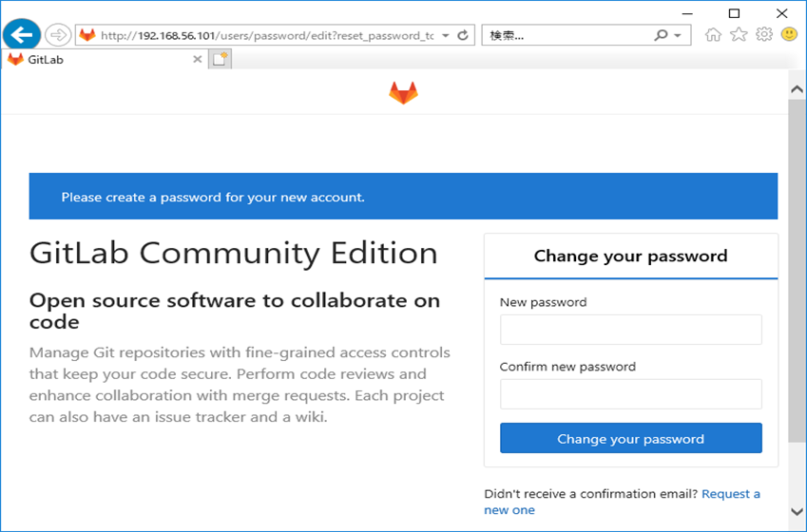The width and height of the screenshot is (807, 532).
Task: Expand the address bar history dropdown
Action: (446, 35)
